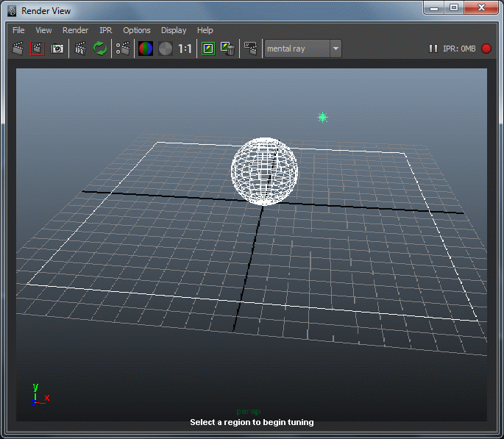
Task: Click the wireframe sphere in the viewport
Action: coord(265,171)
